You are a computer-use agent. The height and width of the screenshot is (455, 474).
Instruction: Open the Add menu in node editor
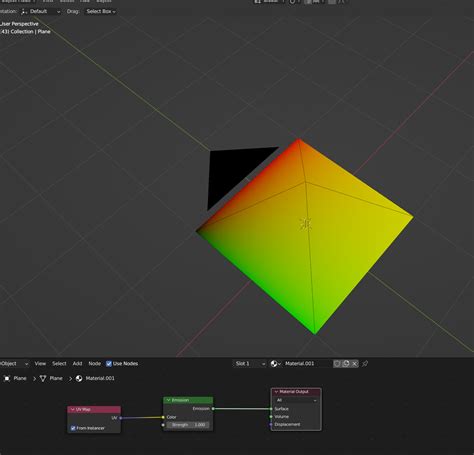click(77, 363)
